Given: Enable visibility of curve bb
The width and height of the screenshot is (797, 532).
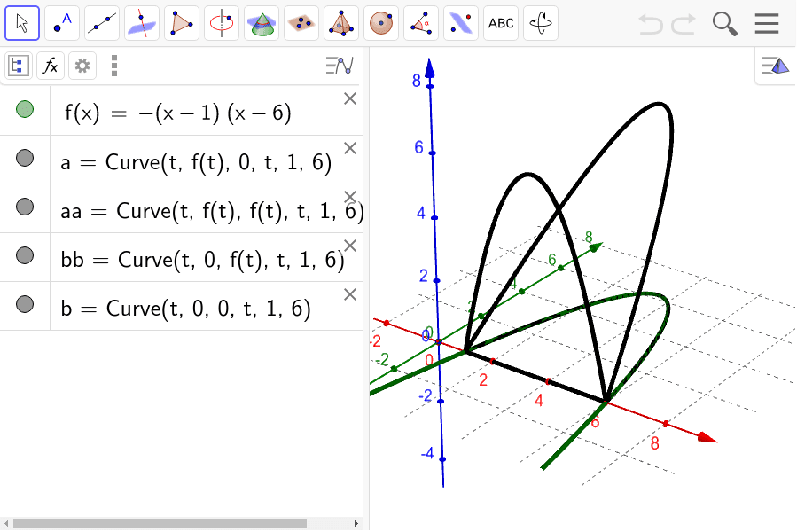Looking at the screenshot, I should [x=25, y=256].
